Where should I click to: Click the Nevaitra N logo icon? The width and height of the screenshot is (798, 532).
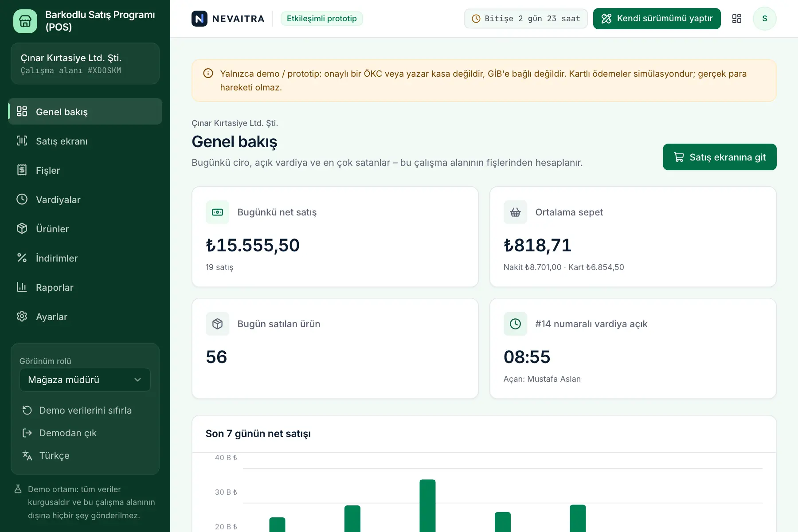click(199, 19)
